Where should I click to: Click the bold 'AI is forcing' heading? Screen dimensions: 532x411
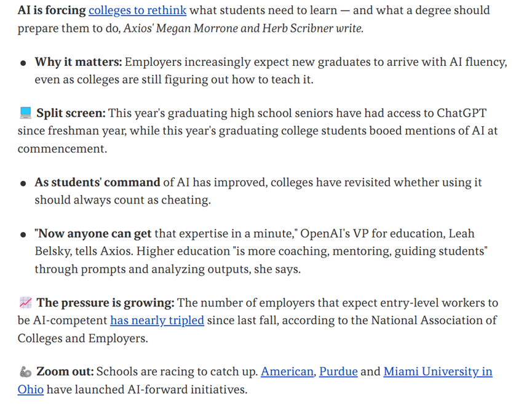[52, 10]
